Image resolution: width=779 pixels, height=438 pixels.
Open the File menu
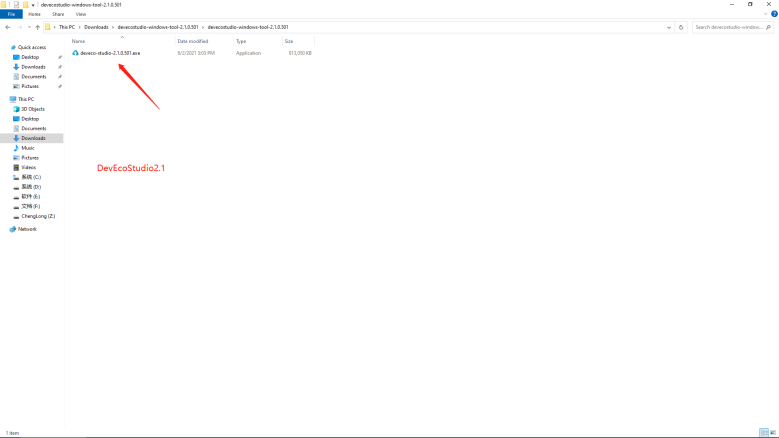[x=9, y=15]
